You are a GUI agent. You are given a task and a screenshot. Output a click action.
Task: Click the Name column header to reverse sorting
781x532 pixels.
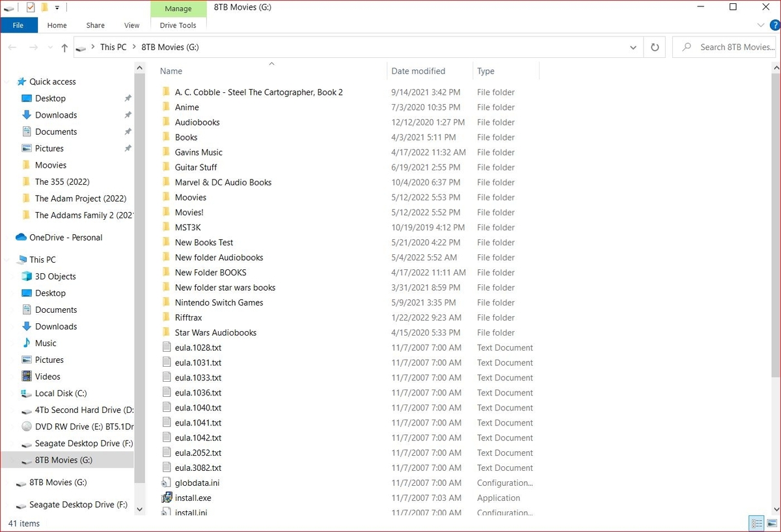coord(171,71)
